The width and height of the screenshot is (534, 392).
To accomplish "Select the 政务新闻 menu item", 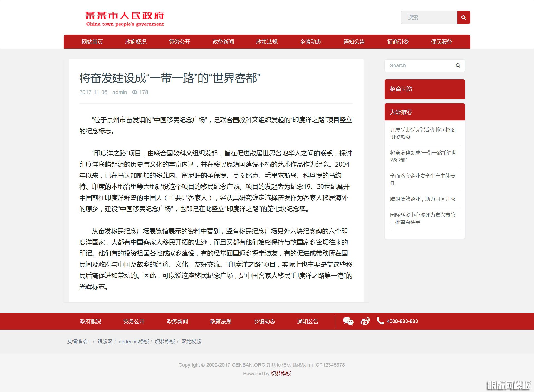I will point(223,42).
